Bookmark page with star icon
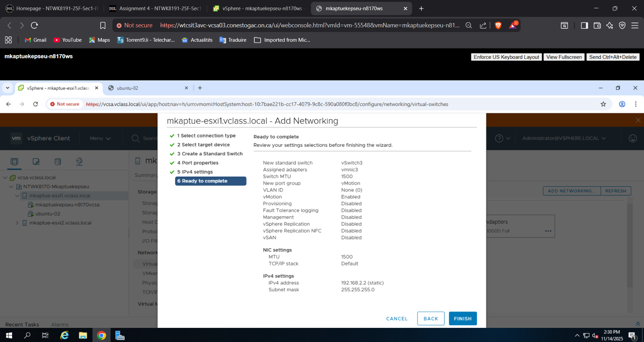Viewport: 644px width, 342px height. (603, 104)
